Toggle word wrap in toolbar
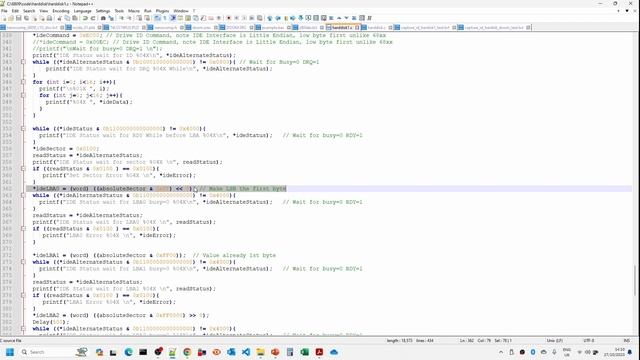Viewport: 640px width, 360px height. [x=157, y=18]
